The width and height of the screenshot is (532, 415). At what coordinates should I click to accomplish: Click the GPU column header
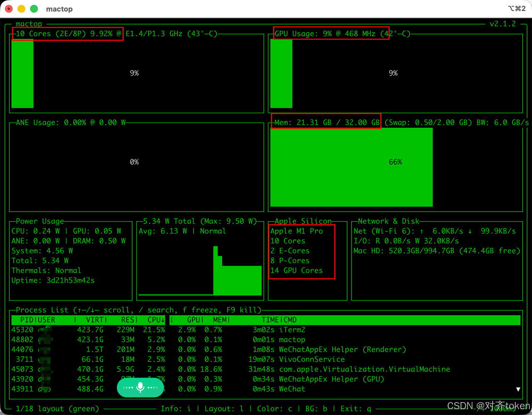[194, 320]
